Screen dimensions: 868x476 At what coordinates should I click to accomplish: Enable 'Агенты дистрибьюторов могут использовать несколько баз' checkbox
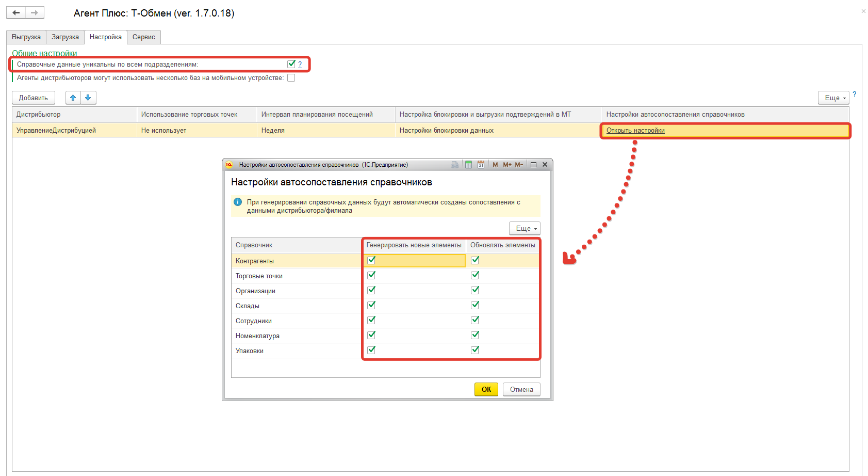tap(291, 78)
